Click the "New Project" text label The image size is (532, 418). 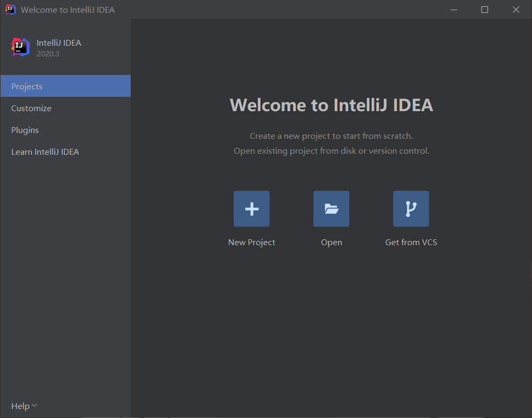(x=251, y=242)
